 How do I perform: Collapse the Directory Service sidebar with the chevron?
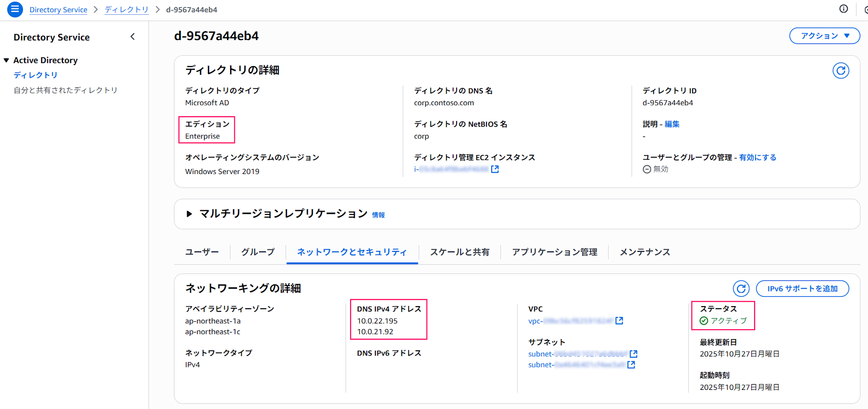pyautogui.click(x=133, y=36)
